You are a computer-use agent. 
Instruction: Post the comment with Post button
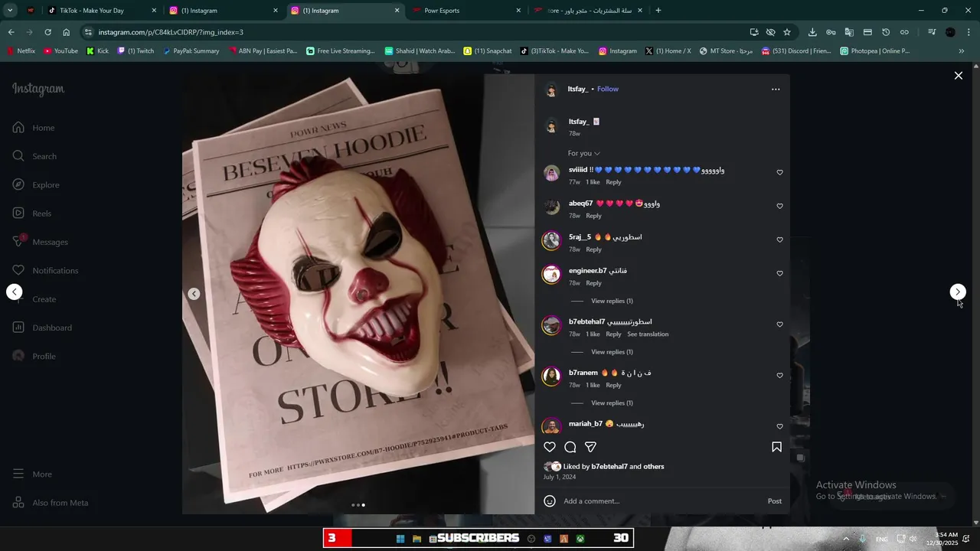775,501
